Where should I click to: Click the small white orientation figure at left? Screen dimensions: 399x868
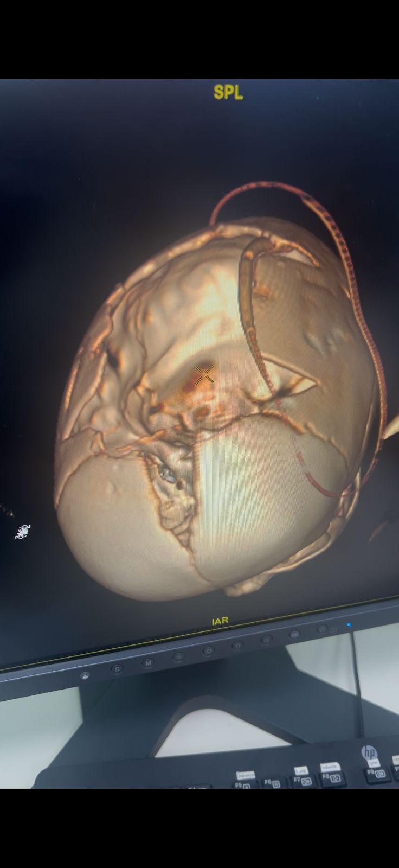tap(23, 532)
